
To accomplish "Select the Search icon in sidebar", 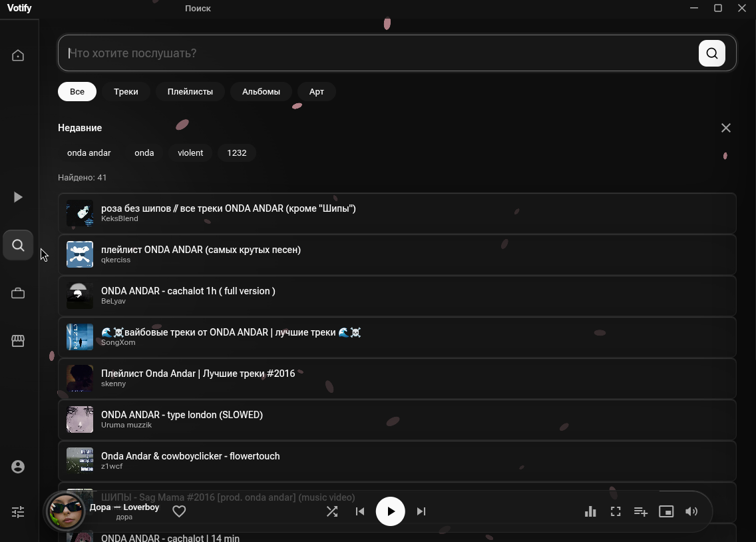I will pyautogui.click(x=18, y=245).
